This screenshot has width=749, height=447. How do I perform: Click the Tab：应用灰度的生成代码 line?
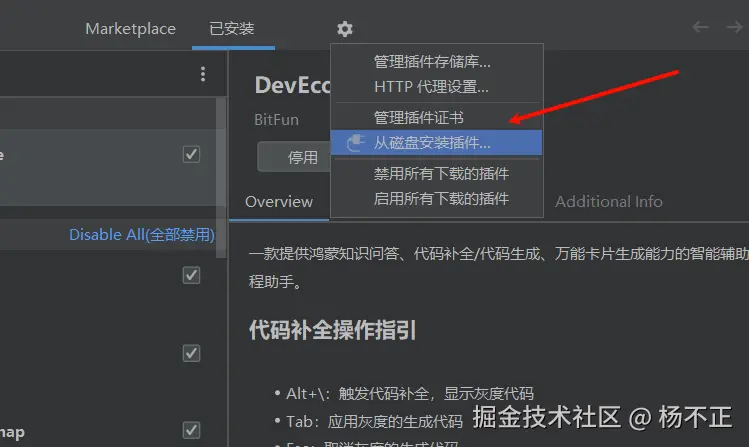[374, 421]
